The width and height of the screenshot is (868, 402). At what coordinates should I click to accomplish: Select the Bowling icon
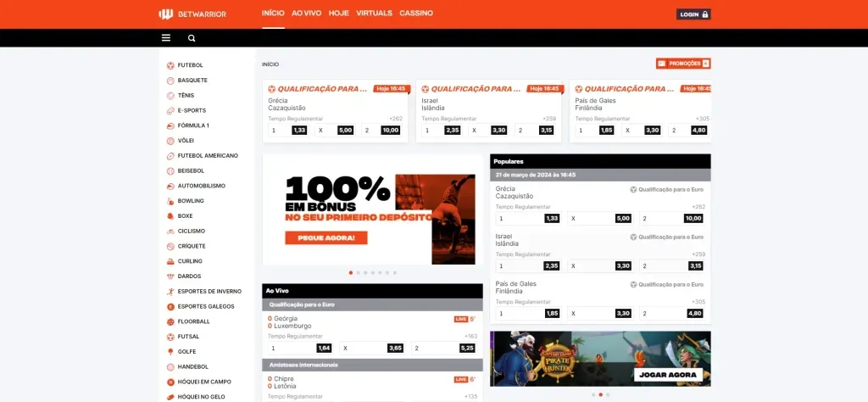point(170,201)
